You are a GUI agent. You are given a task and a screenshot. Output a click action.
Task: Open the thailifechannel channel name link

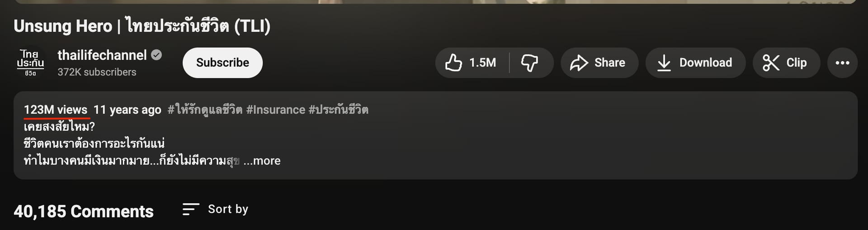click(102, 55)
